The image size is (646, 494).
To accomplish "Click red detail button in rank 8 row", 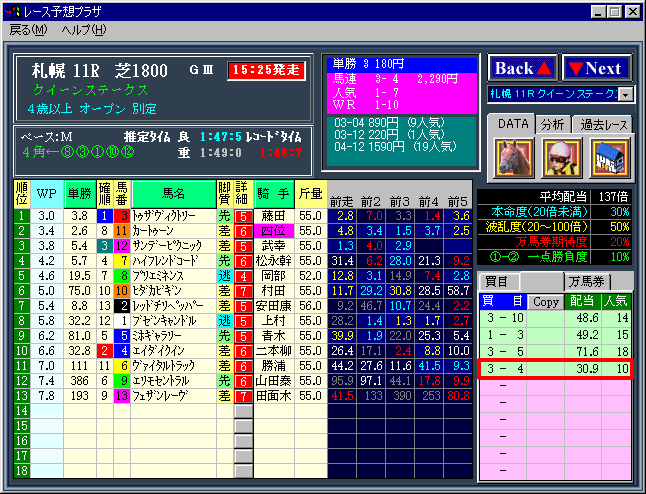I will coord(243,320).
